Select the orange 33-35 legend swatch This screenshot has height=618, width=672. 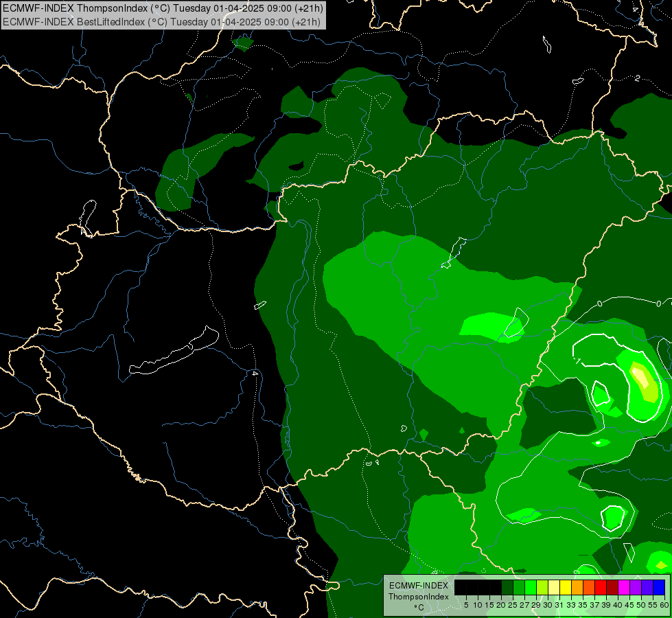point(577,587)
